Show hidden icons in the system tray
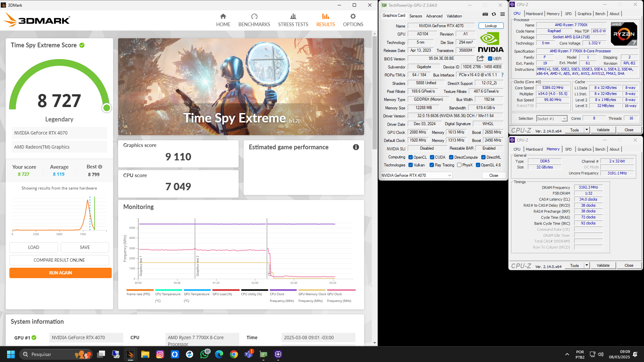The height and width of the screenshot is (362, 644). tap(567, 354)
